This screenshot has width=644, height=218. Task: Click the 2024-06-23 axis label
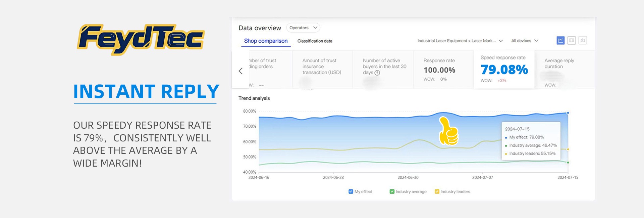333,177
